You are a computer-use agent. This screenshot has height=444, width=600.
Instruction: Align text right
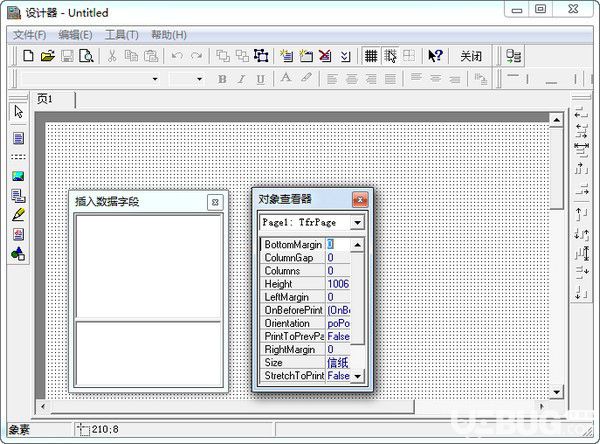[371, 79]
